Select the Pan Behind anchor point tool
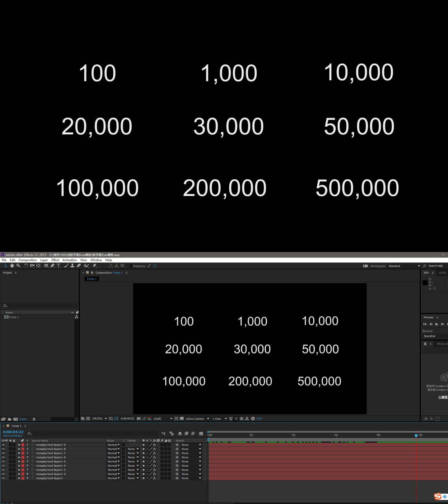This screenshot has height=504, width=448. coord(38,266)
